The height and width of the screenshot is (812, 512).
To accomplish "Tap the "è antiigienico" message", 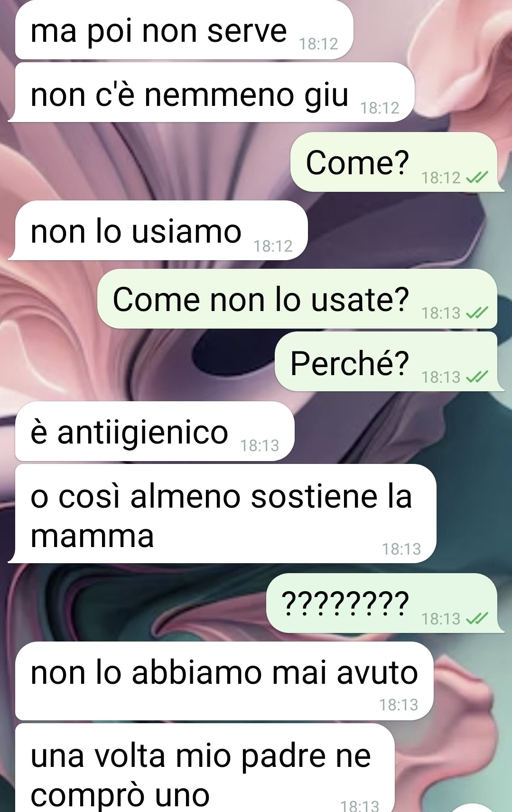I will pyautogui.click(x=155, y=431).
